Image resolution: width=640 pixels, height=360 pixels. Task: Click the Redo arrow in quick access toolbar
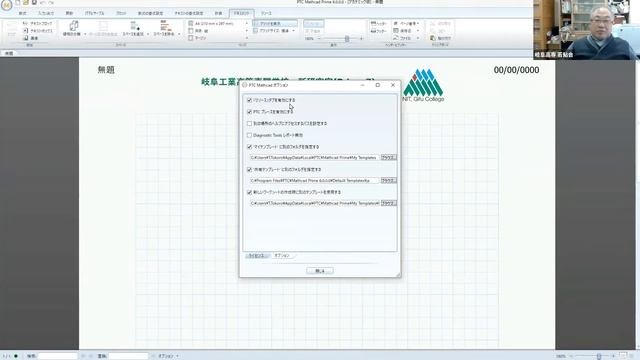50,3
